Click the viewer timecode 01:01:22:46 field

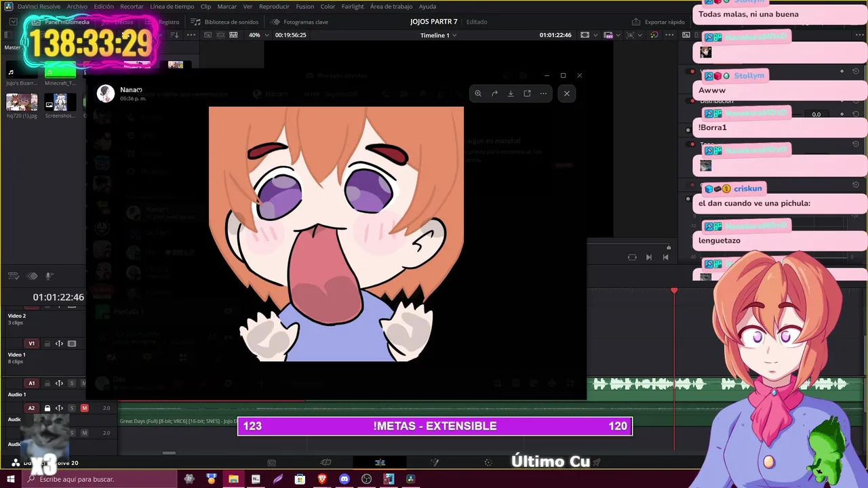click(x=555, y=35)
